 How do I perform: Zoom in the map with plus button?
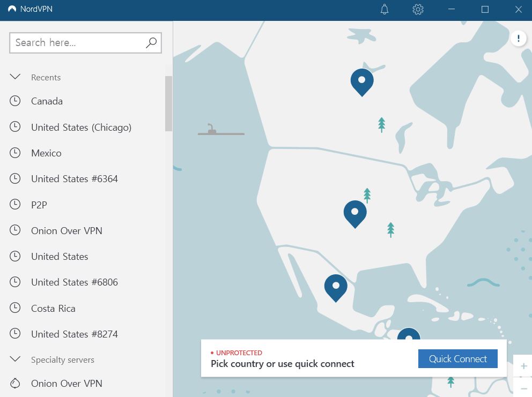coord(523,366)
